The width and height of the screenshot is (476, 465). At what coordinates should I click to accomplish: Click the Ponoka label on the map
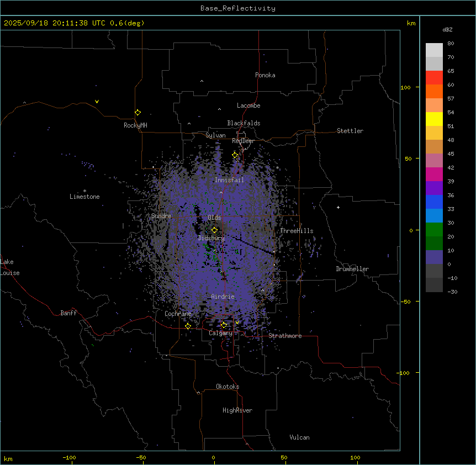(265, 75)
